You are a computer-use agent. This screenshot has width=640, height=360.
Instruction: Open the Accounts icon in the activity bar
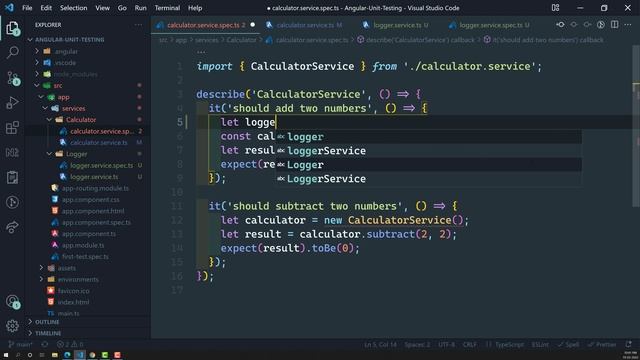click(13, 302)
